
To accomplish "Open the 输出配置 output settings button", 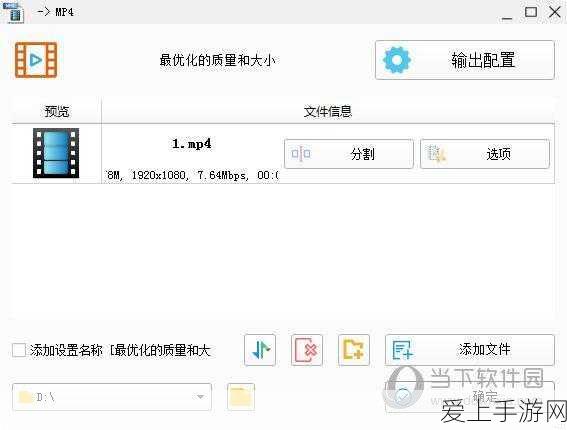I will [465, 60].
